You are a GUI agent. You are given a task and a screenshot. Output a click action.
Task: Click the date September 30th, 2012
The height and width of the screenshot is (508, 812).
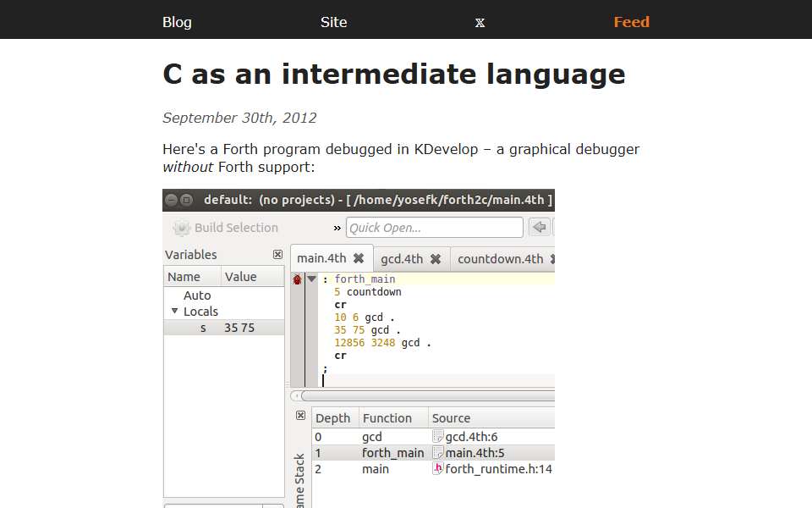[x=239, y=118]
